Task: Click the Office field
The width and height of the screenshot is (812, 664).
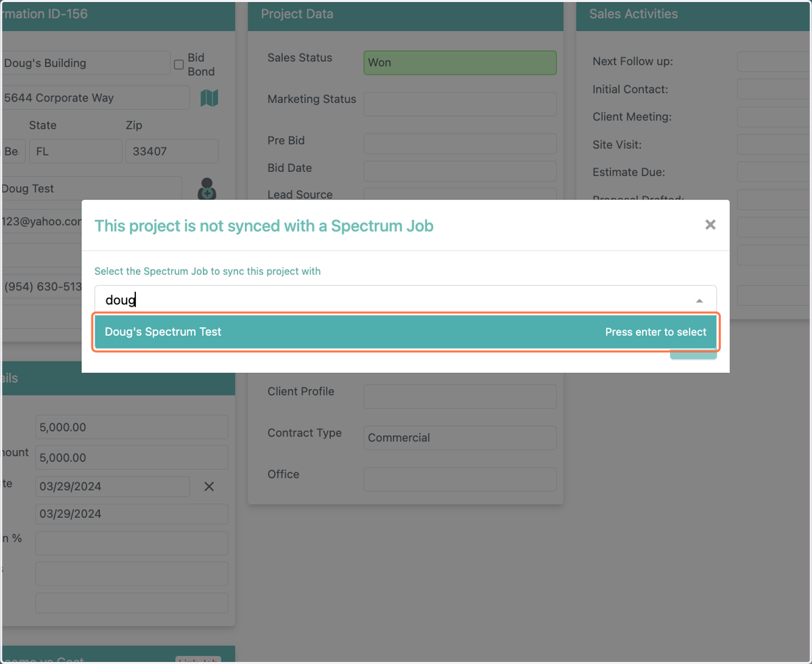Action: 460,479
